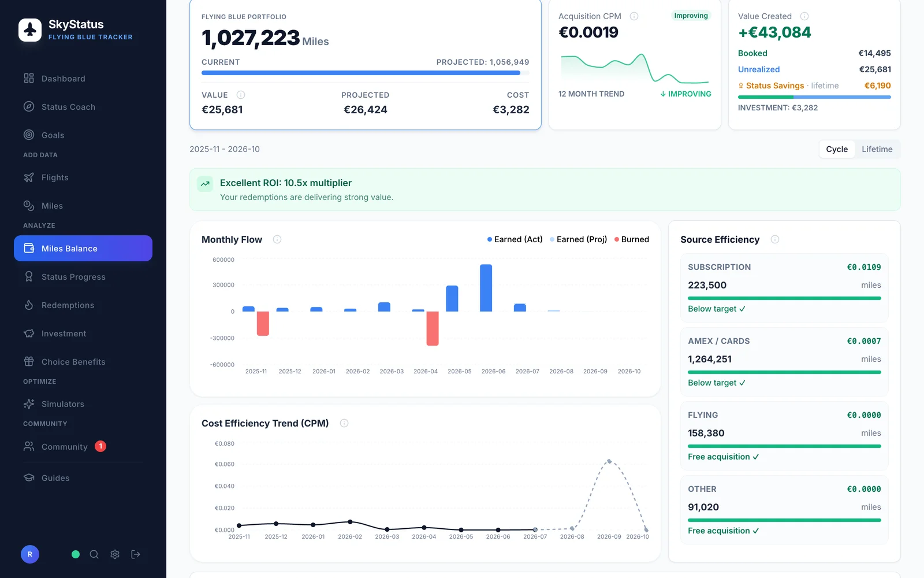Open Choice Benefits page
The width and height of the screenshot is (924, 578).
pyautogui.click(x=83, y=362)
